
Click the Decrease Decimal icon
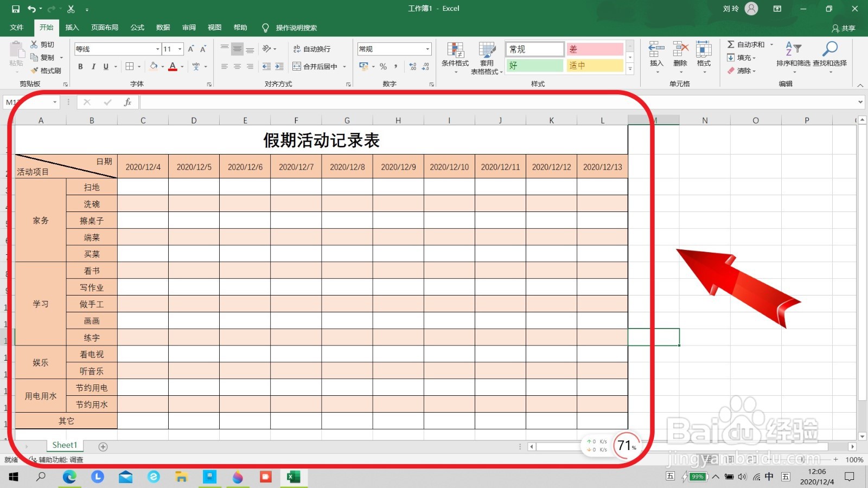pyautogui.click(x=426, y=66)
